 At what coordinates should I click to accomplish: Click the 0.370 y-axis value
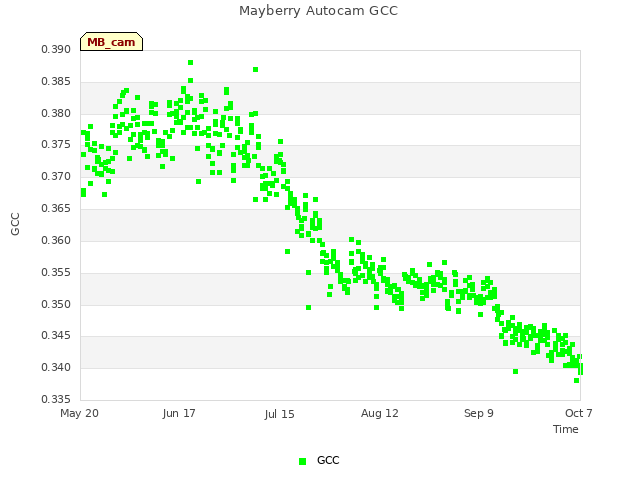[x=56, y=176]
